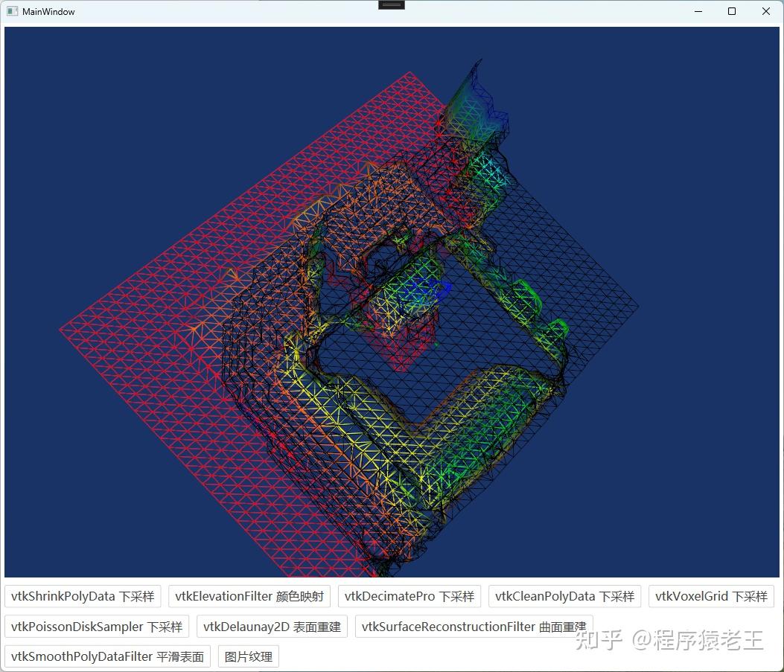This screenshot has height=672, width=784.
Task: Open the 图片纹理 texture option
Action: (248, 656)
